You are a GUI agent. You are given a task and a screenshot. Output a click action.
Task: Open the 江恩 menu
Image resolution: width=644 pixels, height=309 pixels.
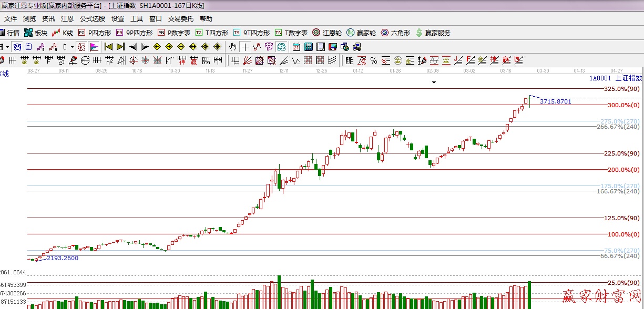[x=67, y=19]
